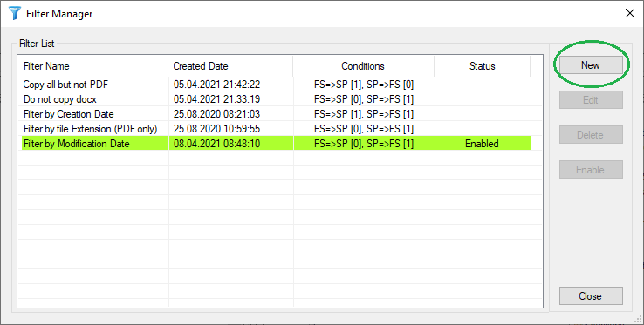Click conditions cell of 'Filter by Creation Date'
The width and height of the screenshot is (644, 325).
point(364,114)
